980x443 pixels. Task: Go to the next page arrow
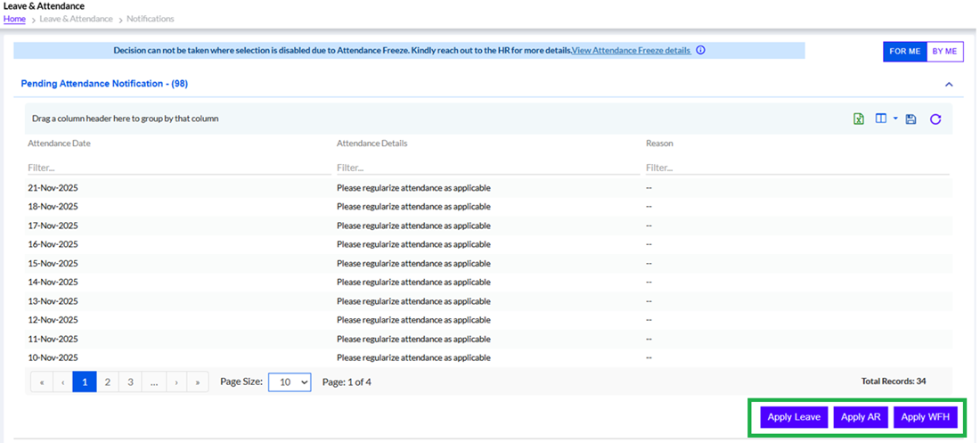point(176,382)
